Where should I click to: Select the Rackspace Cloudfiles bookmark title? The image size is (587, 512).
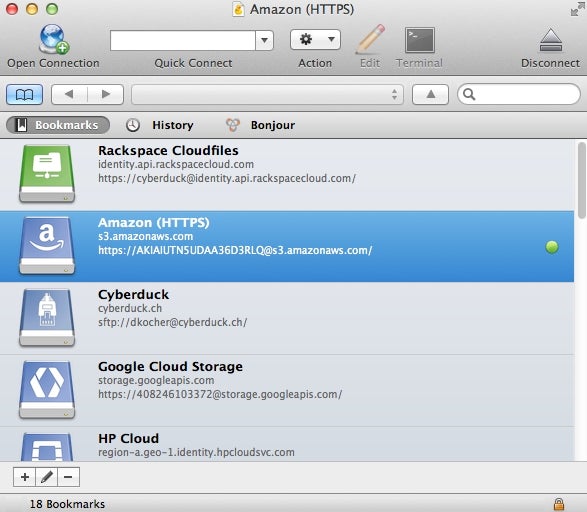tap(168, 150)
